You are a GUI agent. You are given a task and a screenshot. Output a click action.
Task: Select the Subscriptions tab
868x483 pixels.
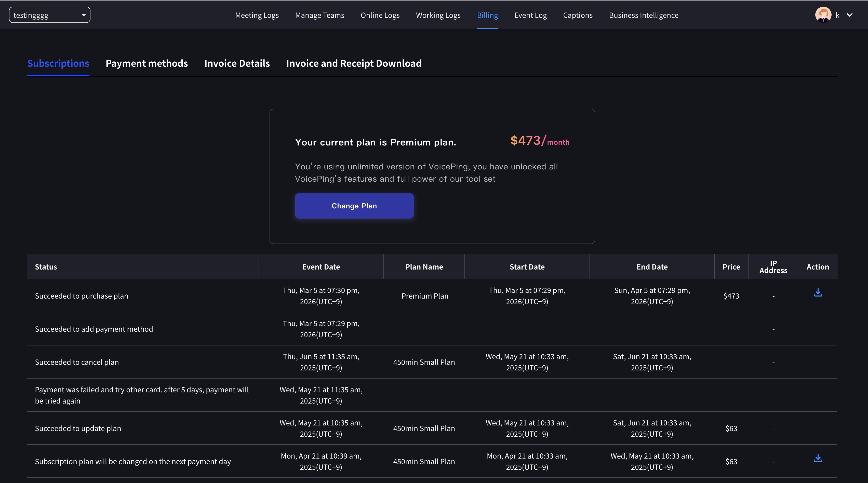[x=58, y=63]
